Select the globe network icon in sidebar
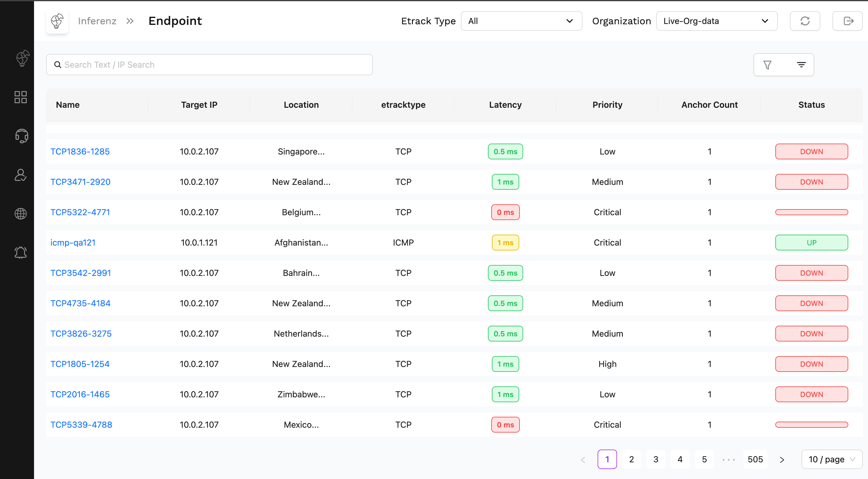The width and height of the screenshot is (868, 479). [x=21, y=213]
